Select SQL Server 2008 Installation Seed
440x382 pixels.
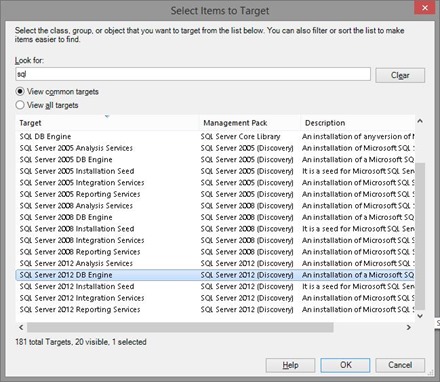coord(215,229)
